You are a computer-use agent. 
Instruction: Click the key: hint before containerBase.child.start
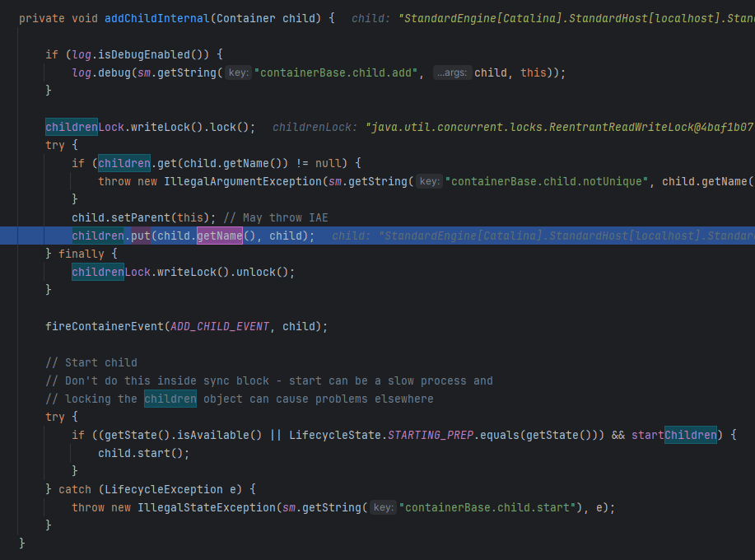coord(383,507)
